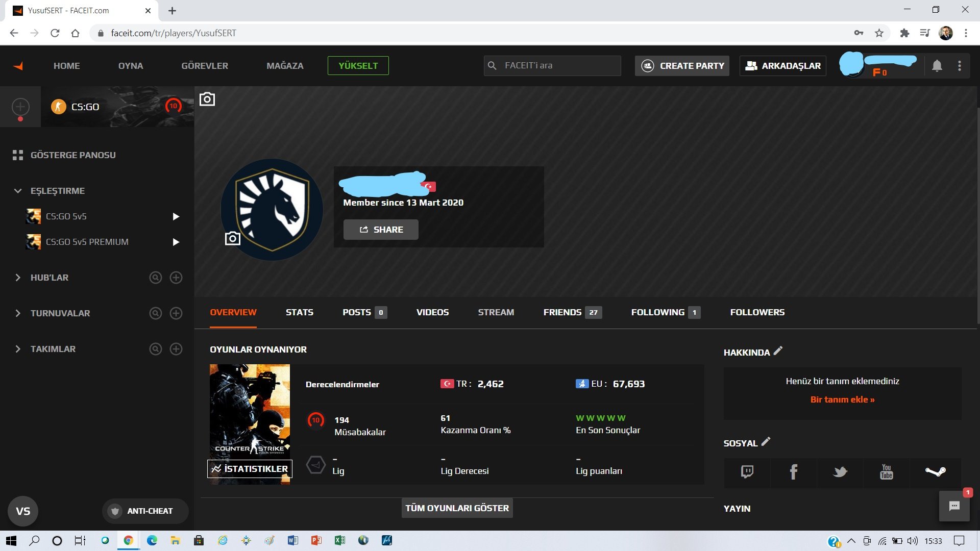The height and width of the screenshot is (551, 980).
Task: Switch to the STATS tab
Action: (x=300, y=312)
